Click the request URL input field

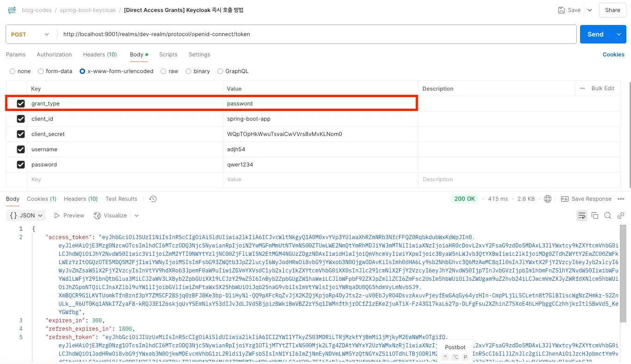tap(317, 34)
